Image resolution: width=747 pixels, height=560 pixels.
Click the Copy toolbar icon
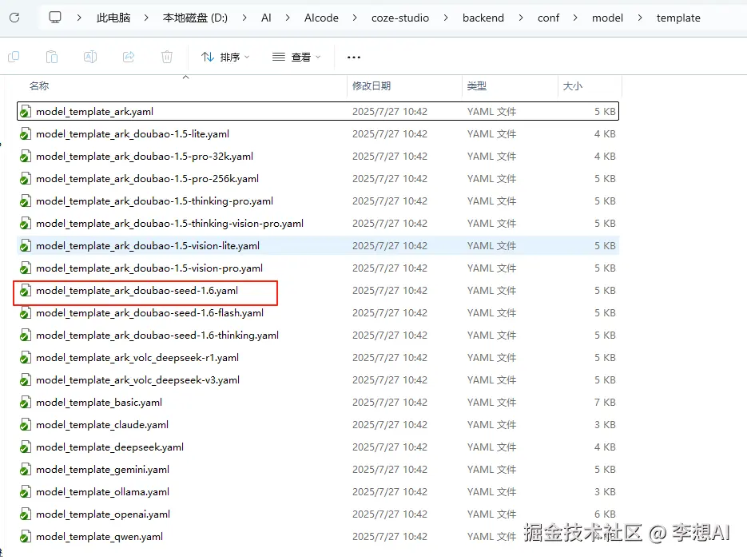(14, 58)
